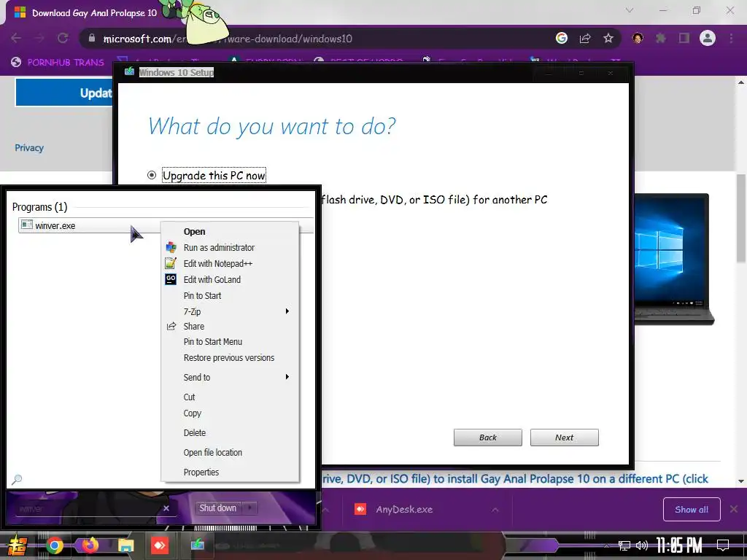Choose Share in the context menu
Viewport: 747px width, 560px height.
coord(230,326)
